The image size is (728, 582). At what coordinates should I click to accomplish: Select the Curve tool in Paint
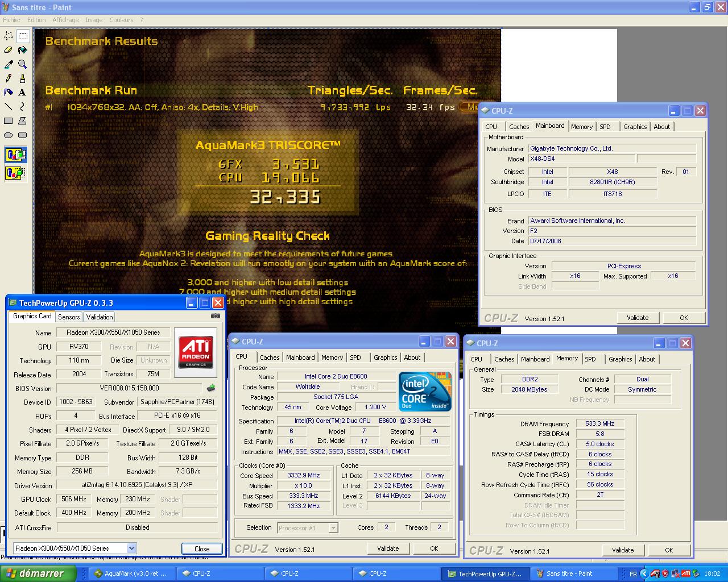(x=22, y=106)
